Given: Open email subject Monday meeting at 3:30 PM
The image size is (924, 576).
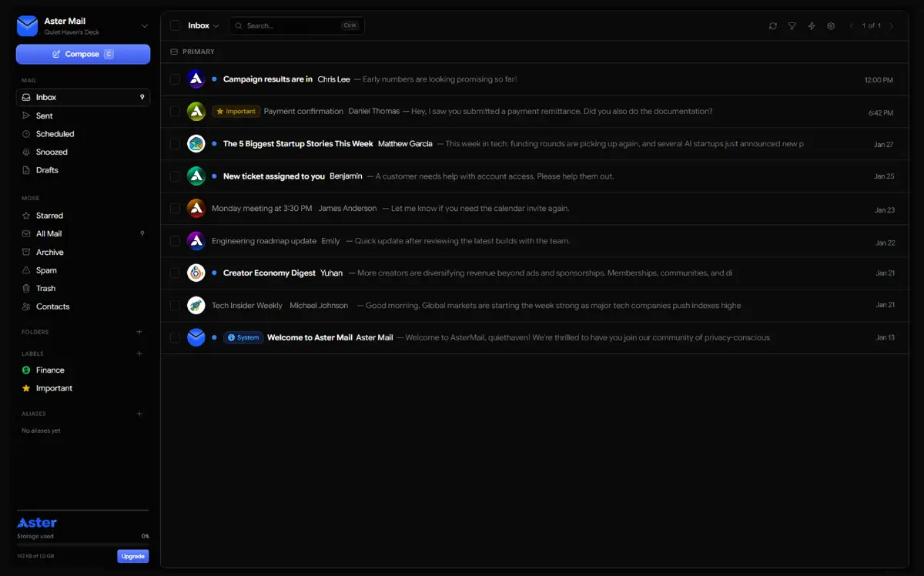Looking at the screenshot, I should (262, 209).
